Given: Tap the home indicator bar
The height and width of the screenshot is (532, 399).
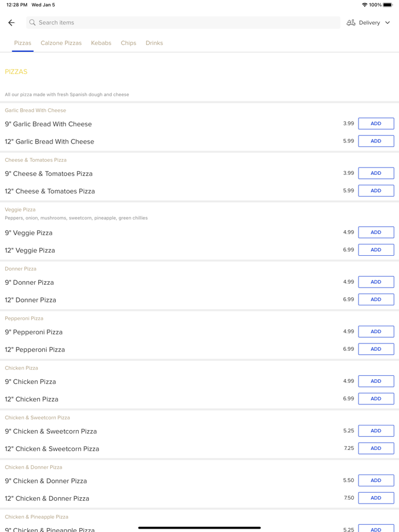Looking at the screenshot, I should click(x=199, y=527).
